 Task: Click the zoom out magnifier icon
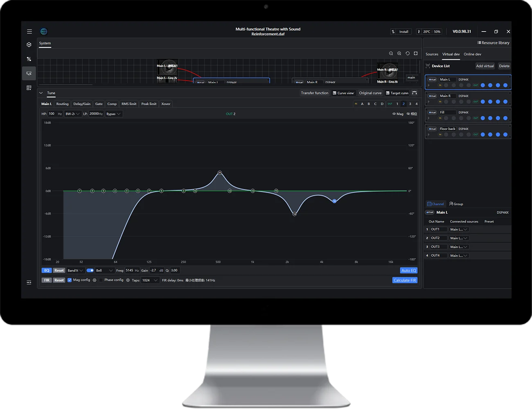click(391, 54)
